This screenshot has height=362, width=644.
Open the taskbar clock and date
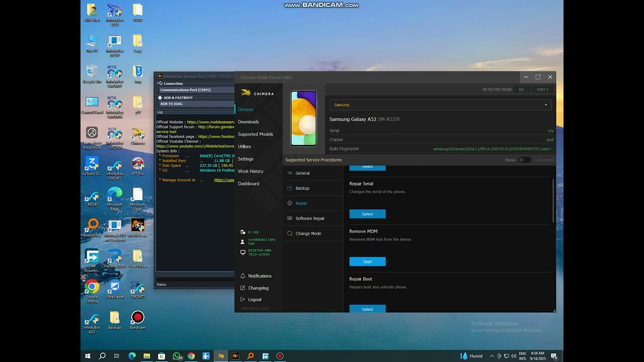point(538,356)
